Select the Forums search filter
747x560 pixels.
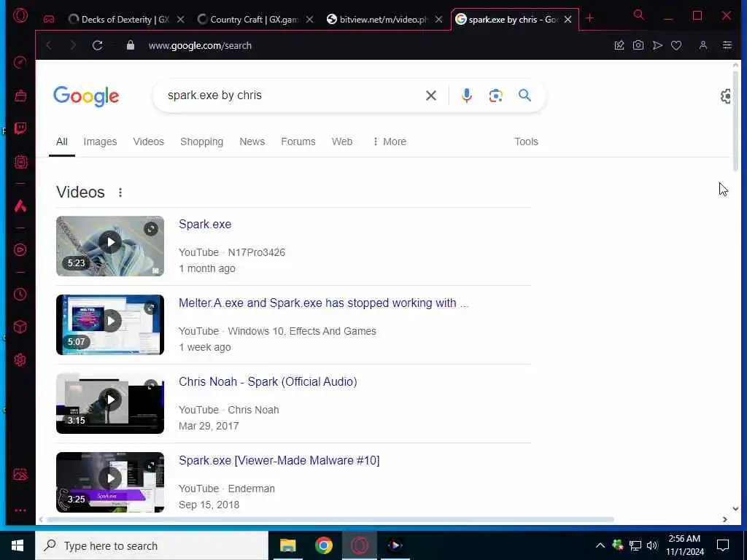pyautogui.click(x=298, y=141)
